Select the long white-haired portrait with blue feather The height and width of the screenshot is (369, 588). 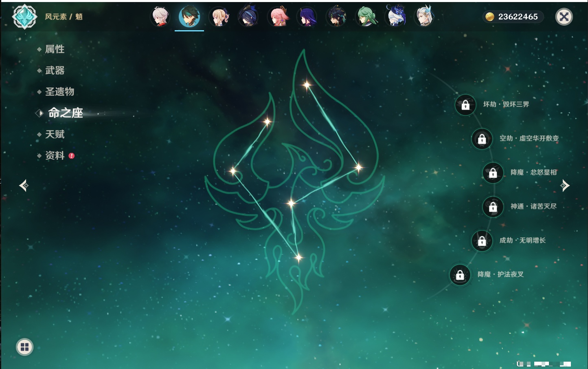[424, 17]
